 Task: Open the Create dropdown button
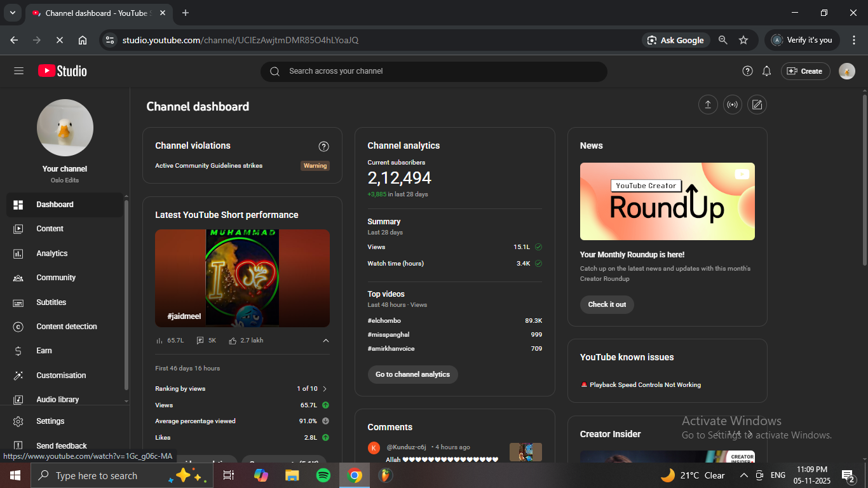click(805, 71)
